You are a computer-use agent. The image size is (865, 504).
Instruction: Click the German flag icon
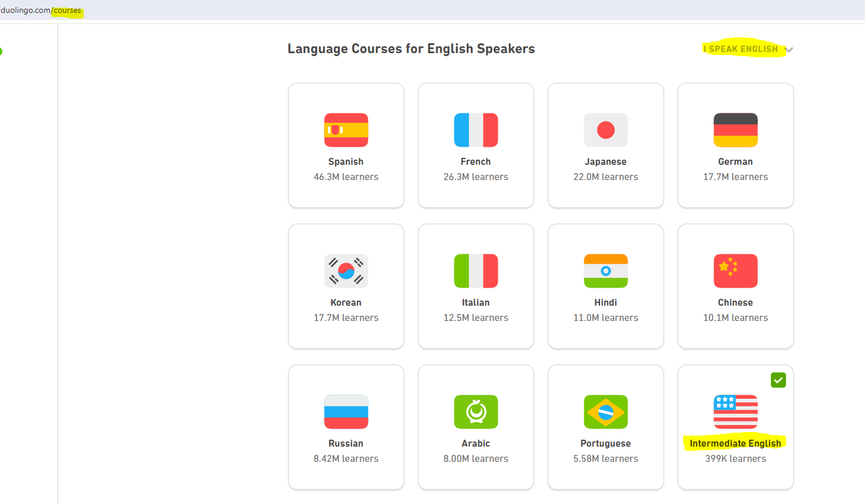click(736, 130)
